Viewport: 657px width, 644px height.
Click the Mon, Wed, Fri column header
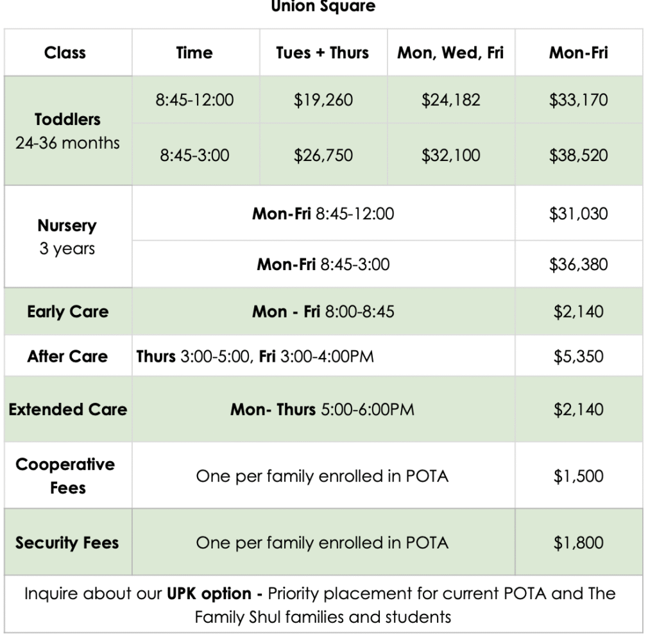coord(450,53)
